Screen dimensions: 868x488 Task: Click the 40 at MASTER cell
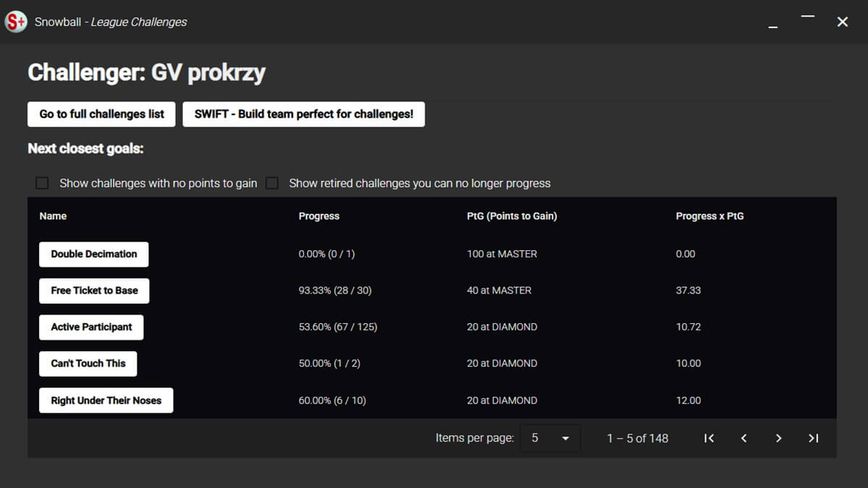tap(499, 291)
